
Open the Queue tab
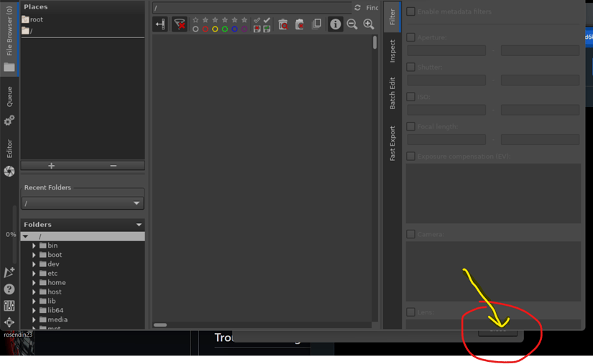[x=9, y=97]
